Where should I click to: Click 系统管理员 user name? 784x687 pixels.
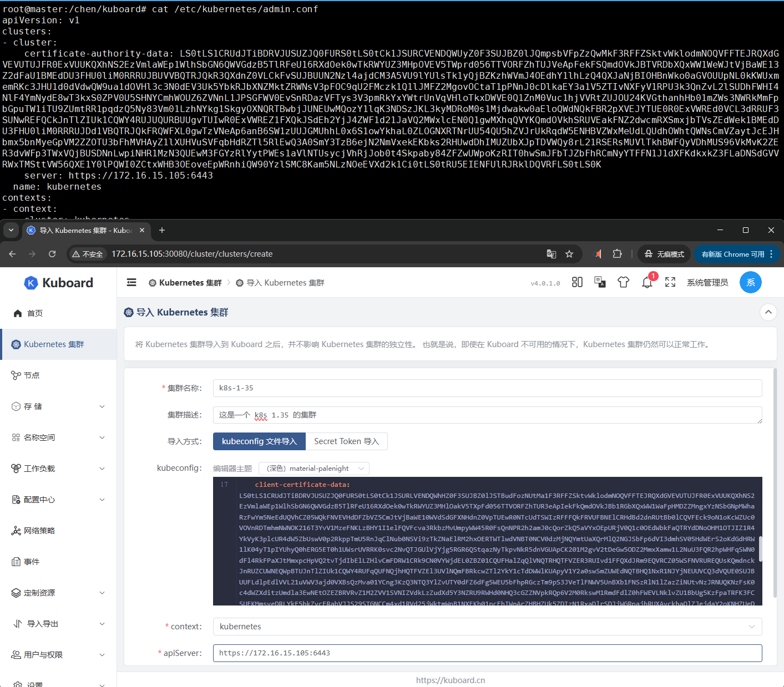tap(707, 283)
